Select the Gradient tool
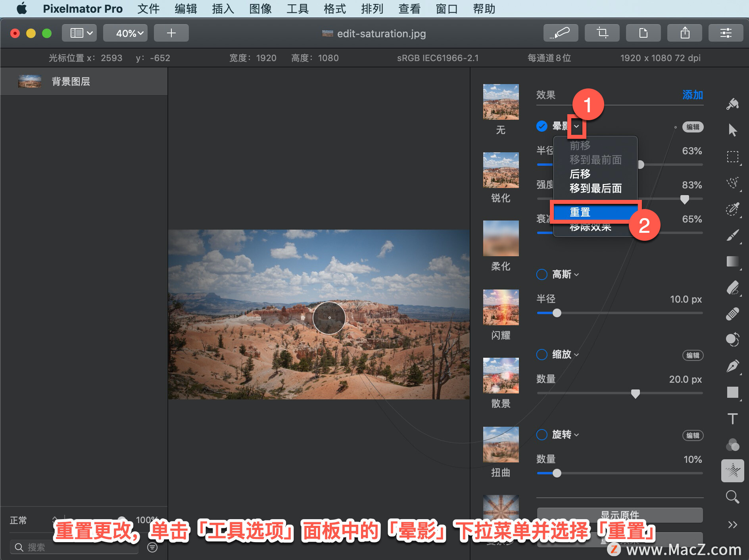Image resolution: width=749 pixels, height=560 pixels. 732,261
